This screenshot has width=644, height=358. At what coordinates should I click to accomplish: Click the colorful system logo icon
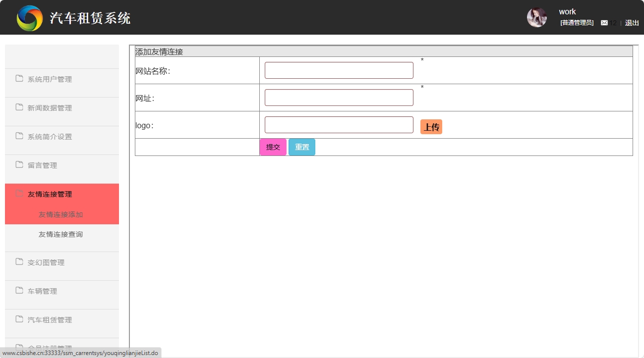30,18
